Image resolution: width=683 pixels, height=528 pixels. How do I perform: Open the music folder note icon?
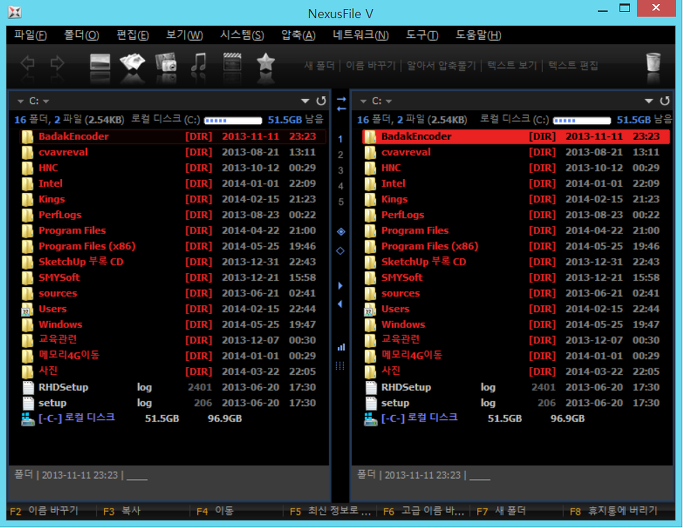(x=199, y=62)
